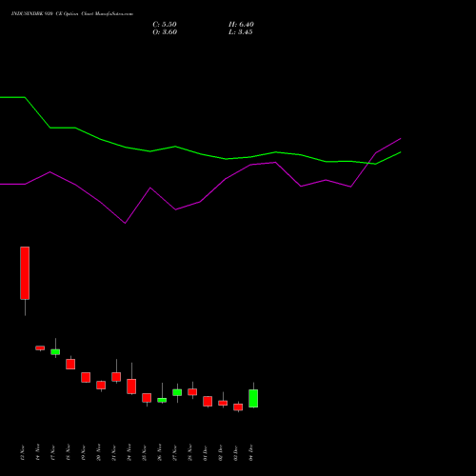This screenshot has width=476, height=476.
Task: Click the 01 Dec date axis label
Action: tap(206, 453)
